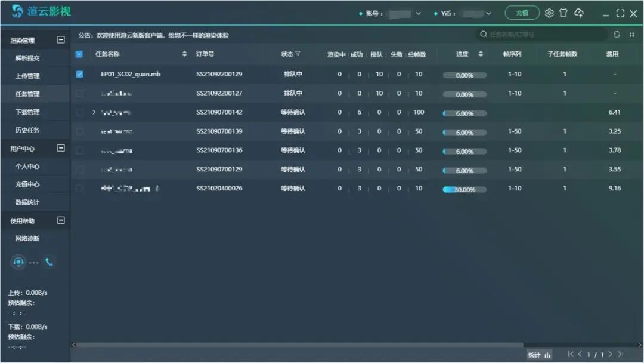Expand the row for order SS21090700142

click(x=94, y=112)
